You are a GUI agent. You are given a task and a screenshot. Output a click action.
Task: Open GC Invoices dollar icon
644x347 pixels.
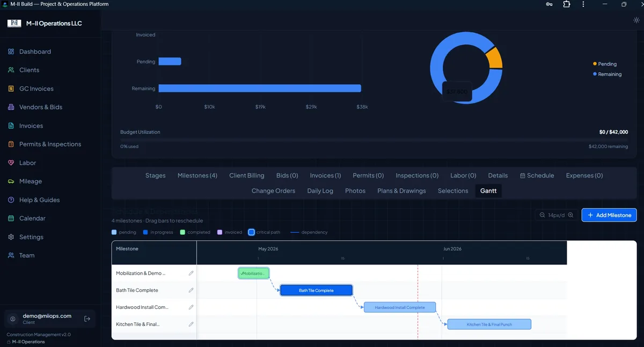(11, 88)
